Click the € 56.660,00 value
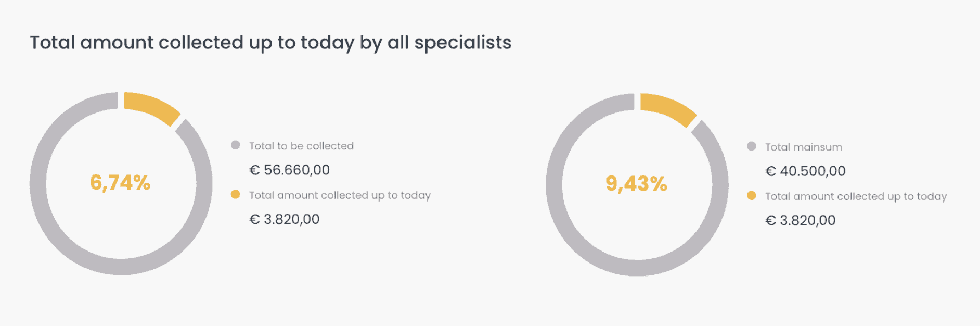 coord(290,170)
